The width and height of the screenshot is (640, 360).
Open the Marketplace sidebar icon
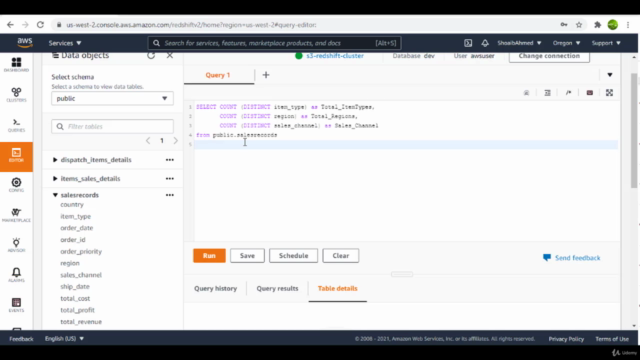(16, 215)
